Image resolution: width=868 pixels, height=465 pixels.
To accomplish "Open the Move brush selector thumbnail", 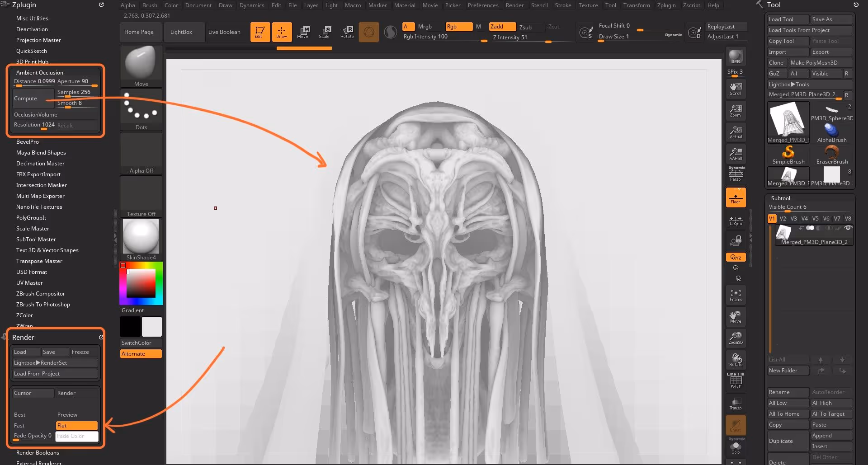I will 141,66.
